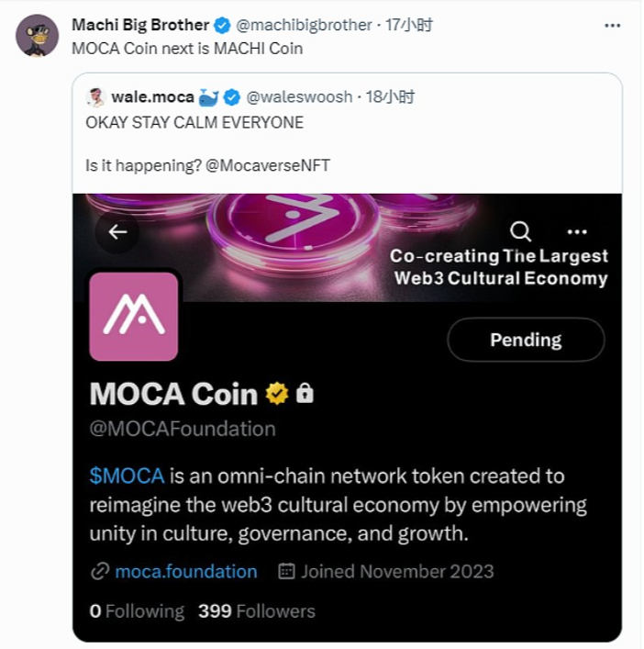The height and width of the screenshot is (649, 644).
Task: Click the blue verified badge next to wale.moca
Action: pos(232,96)
